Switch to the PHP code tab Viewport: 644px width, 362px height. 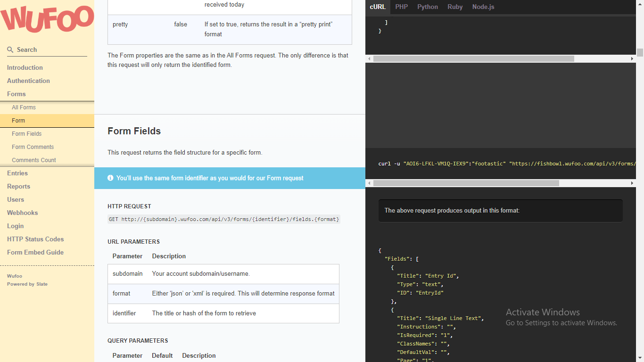(x=401, y=7)
